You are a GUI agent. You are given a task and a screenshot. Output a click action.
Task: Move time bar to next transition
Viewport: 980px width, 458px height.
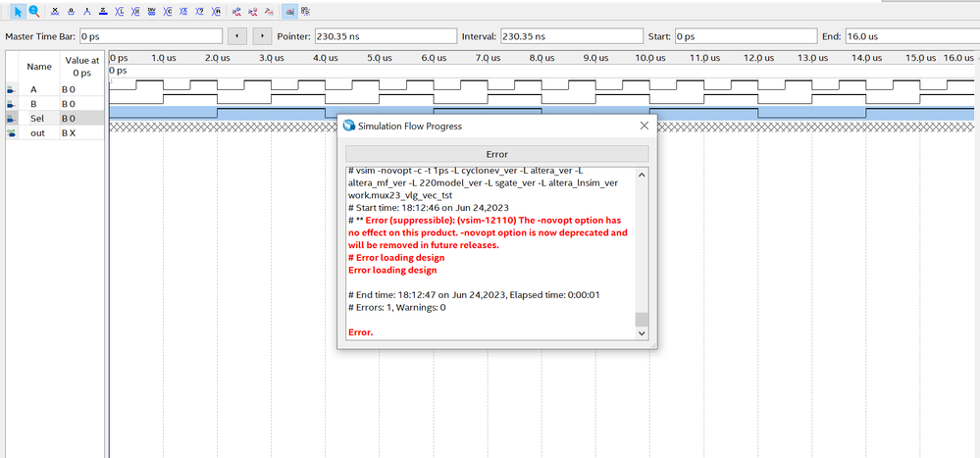coord(262,36)
